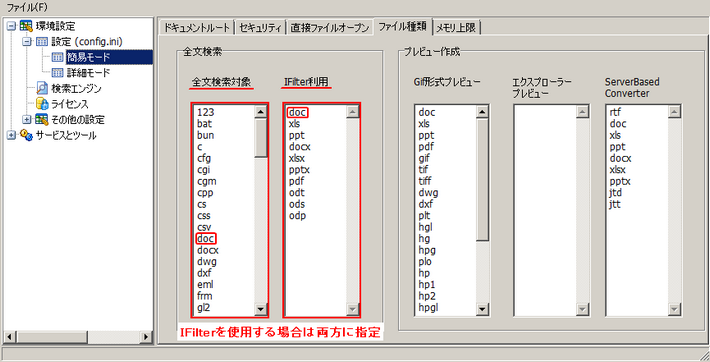Click the 簡易モード item icon

pos(58,58)
